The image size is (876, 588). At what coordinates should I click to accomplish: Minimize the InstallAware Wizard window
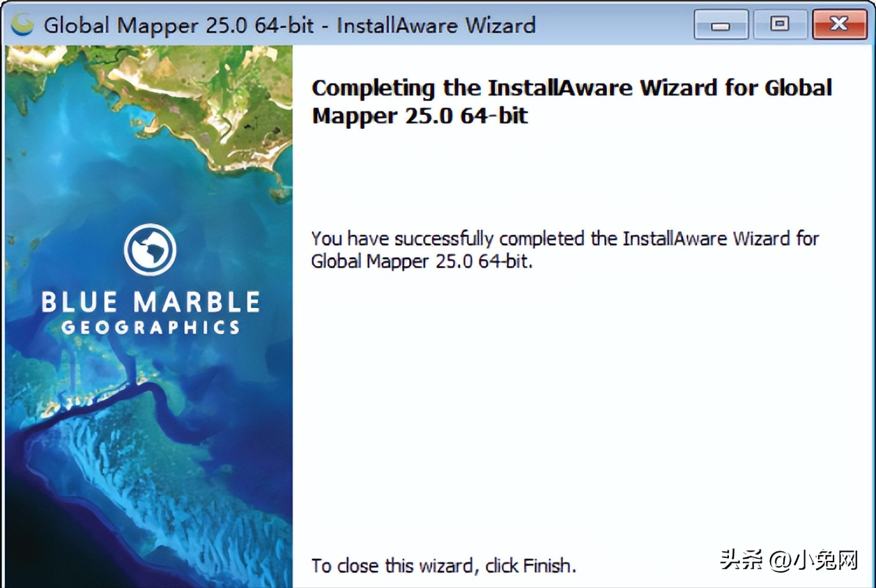pyautogui.click(x=721, y=25)
